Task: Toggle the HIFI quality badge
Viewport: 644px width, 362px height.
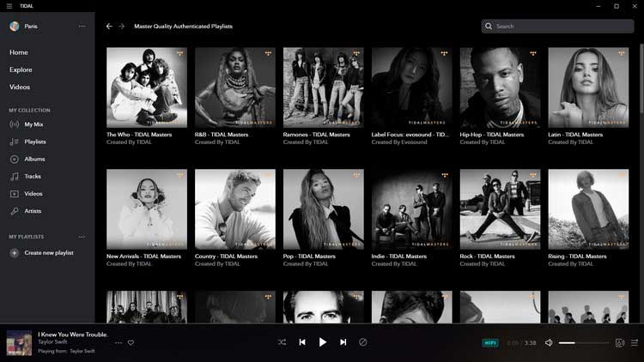Action: pyautogui.click(x=490, y=343)
